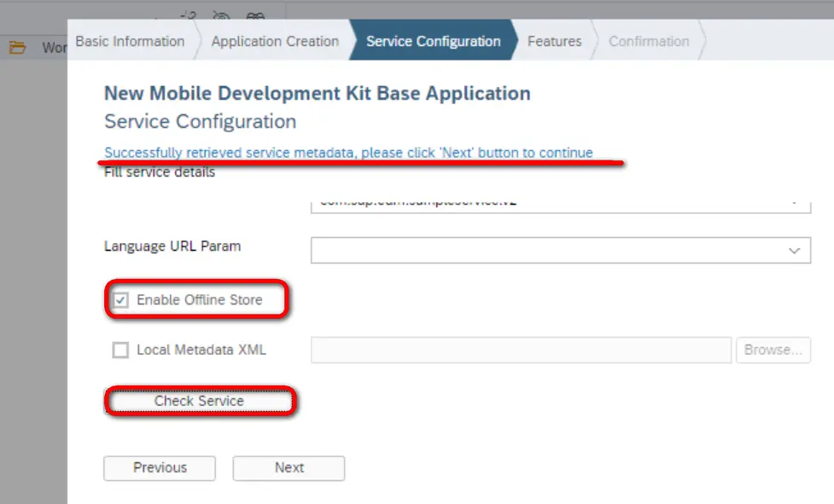This screenshot has width=834, height=504.
Task: Click inside the Language URL Param field
Action: [x=546, y=251]
